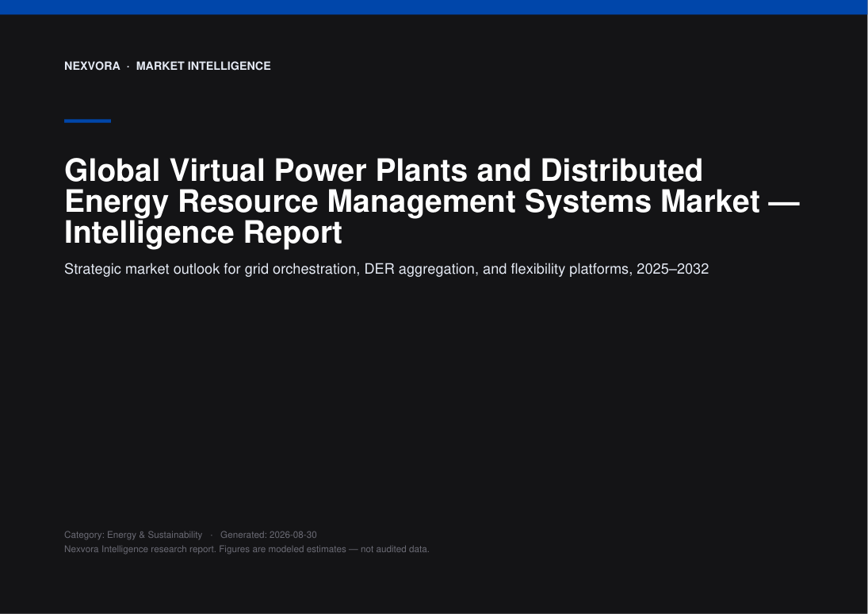Screen dimensions: 868x614
Task: Click the NEXVORA brand name
Action: [x=92, y=66]
